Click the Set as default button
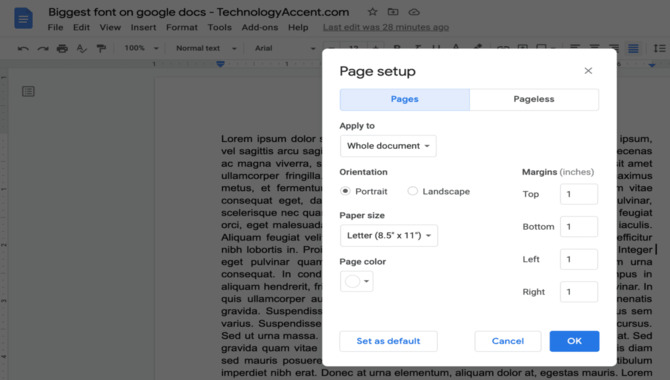Viewport: 670px width, 380px height. pos(388,341)
